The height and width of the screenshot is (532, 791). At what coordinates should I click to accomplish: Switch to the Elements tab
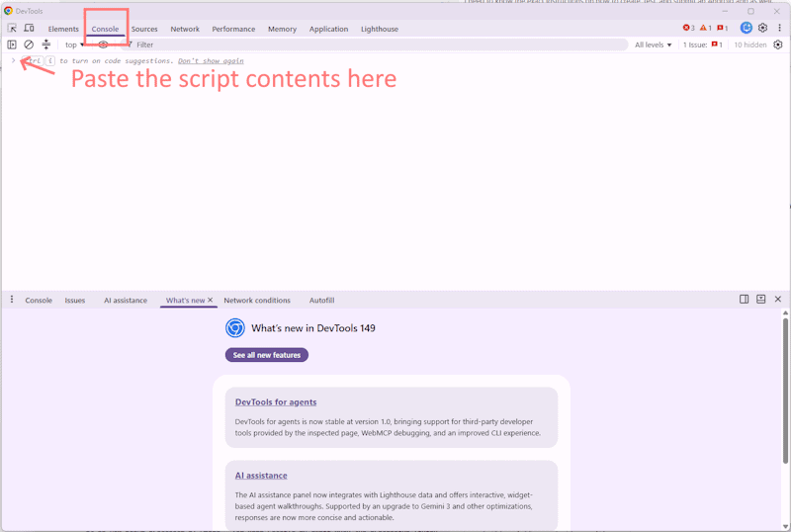(x=63, y=29)
